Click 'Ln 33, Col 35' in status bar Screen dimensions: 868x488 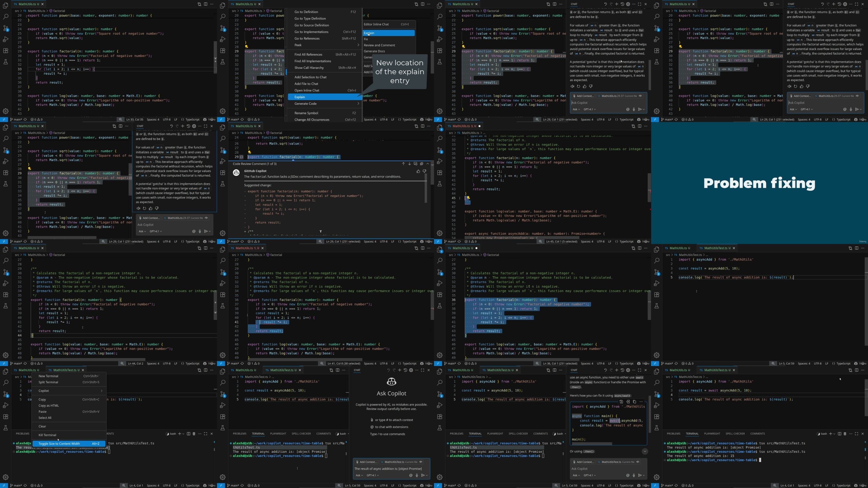[135, 120]
